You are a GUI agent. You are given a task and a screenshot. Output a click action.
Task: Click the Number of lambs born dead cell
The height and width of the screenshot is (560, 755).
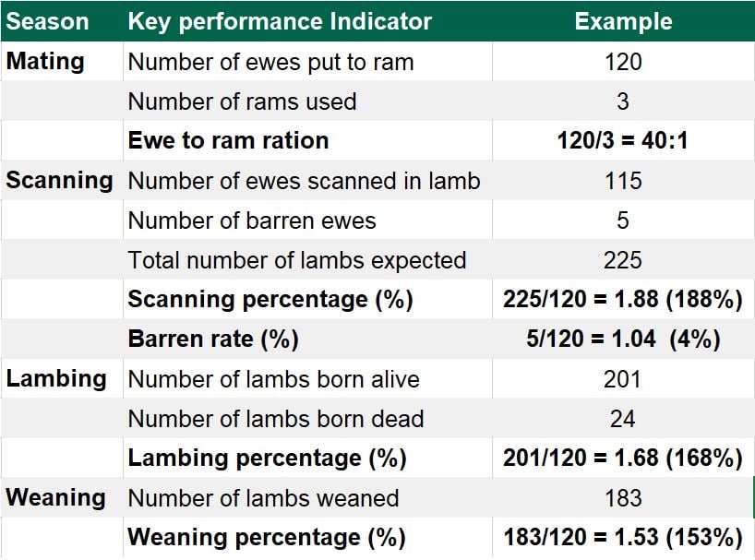[276, 419]
